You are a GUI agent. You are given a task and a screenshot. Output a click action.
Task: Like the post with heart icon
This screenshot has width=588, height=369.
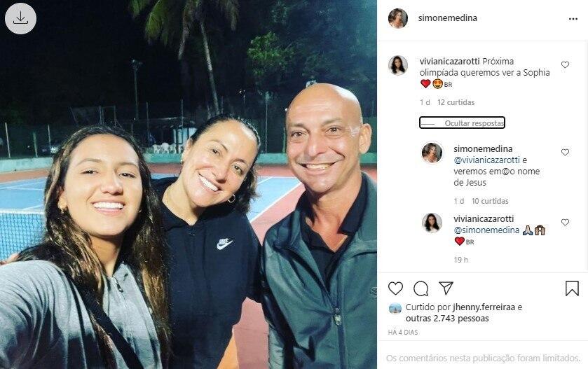(x=395, y=288)
